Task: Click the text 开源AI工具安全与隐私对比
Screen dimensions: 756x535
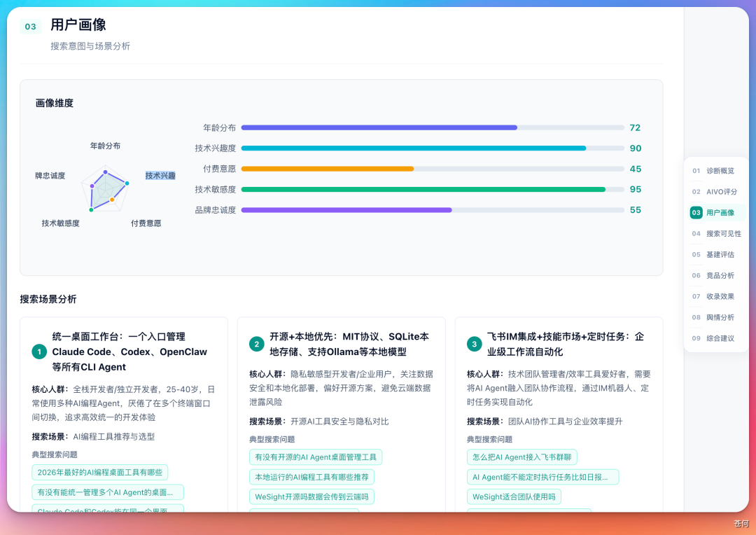Action: click(339, 421)
